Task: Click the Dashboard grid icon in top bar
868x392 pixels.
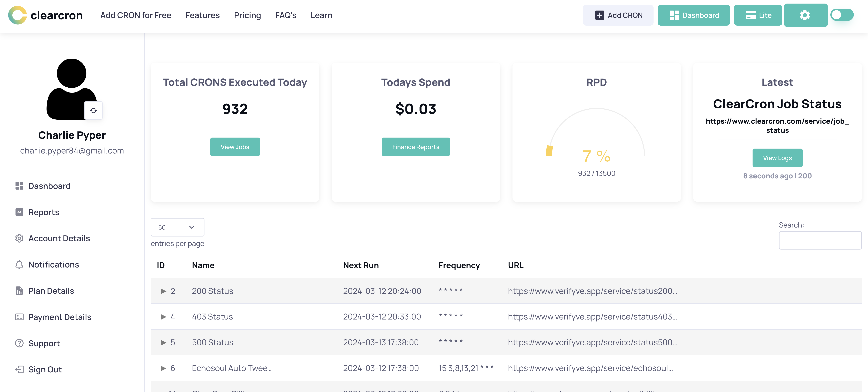Action: [x=674, y=15]
